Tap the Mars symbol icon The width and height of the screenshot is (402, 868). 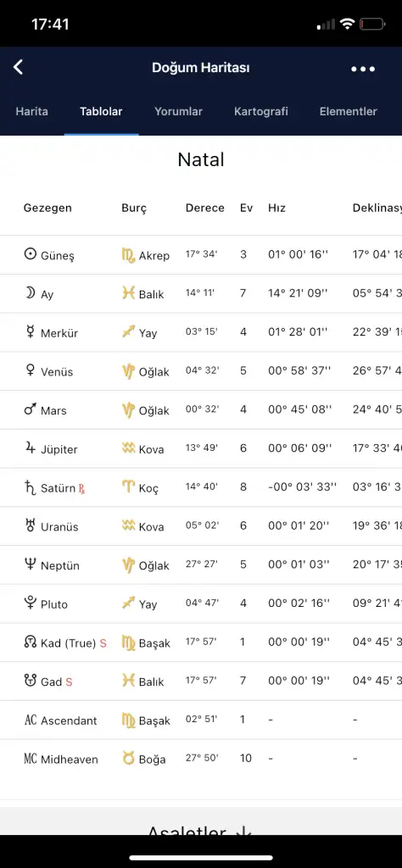point(30,409)
